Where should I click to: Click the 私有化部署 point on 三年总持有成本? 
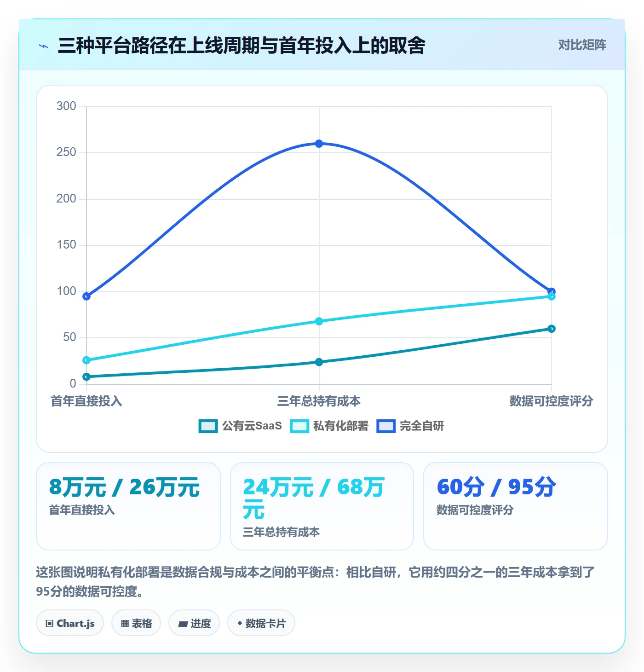[x=319, y=321]
